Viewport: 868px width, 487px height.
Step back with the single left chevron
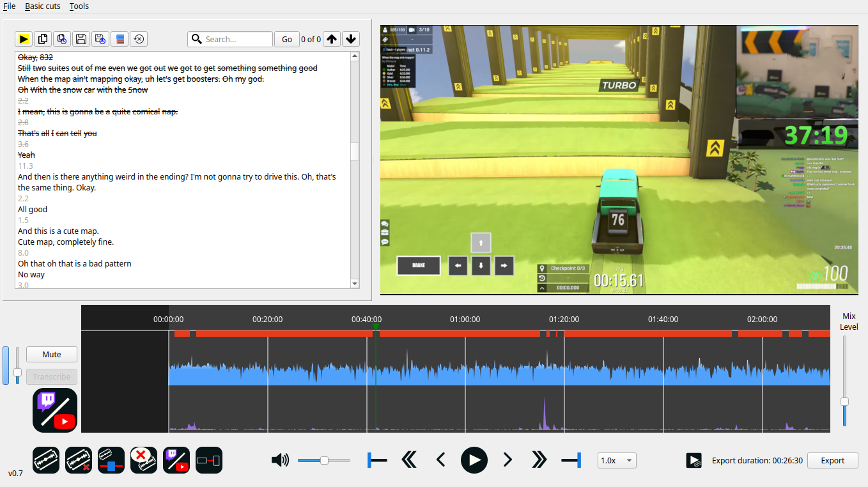click(440, 460)
